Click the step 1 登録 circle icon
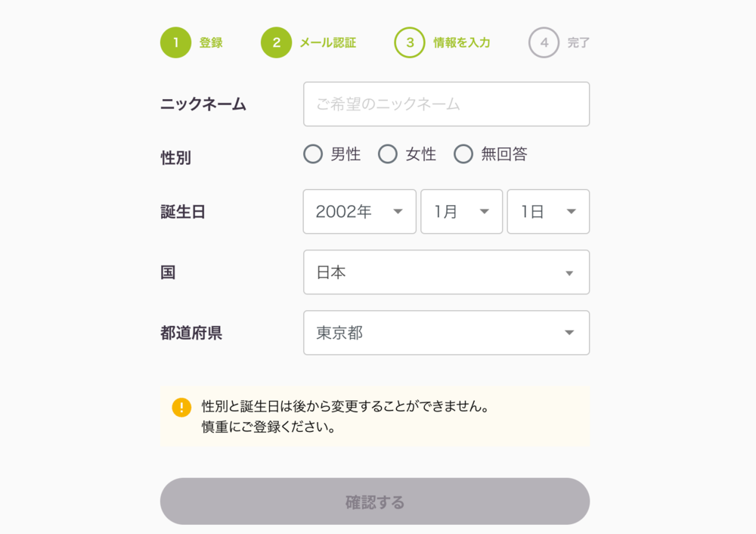Viewport: 756px width, 534px height. click(x=175, y=42)
